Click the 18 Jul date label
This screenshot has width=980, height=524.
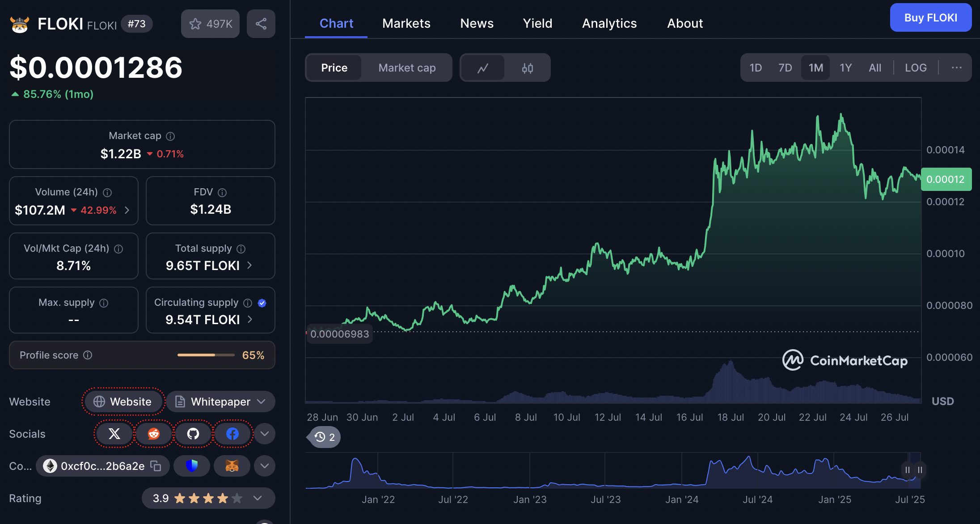pyautogui.click(x=731, y=417)
